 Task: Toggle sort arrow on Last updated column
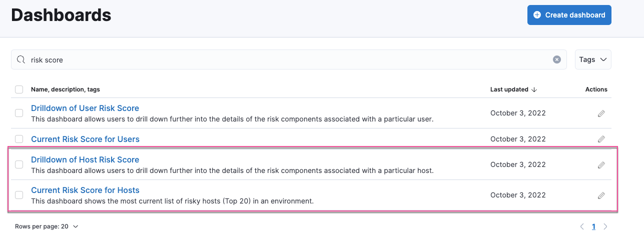534,89
